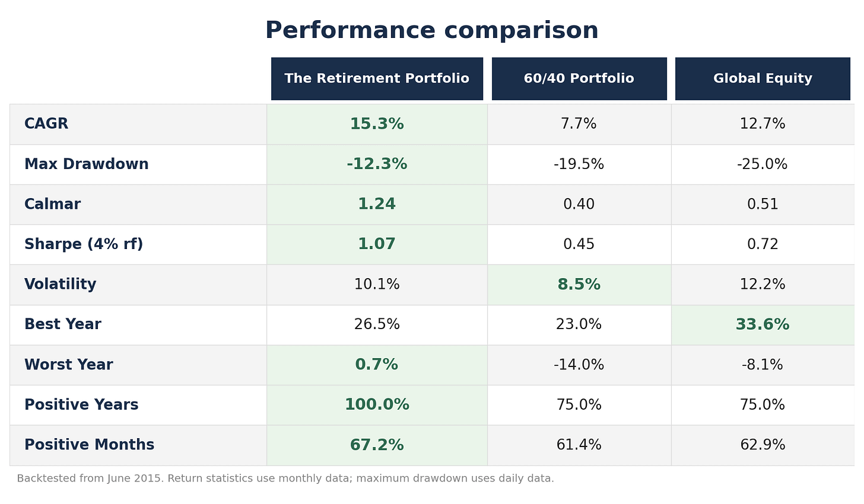Click the highlighted 33.6% best year cell

[x=763, y=325]
